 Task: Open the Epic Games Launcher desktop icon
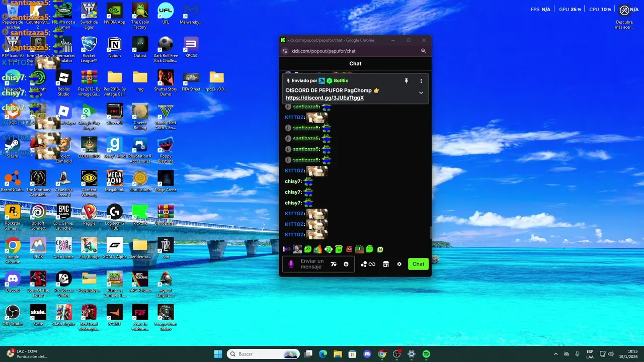63,217
